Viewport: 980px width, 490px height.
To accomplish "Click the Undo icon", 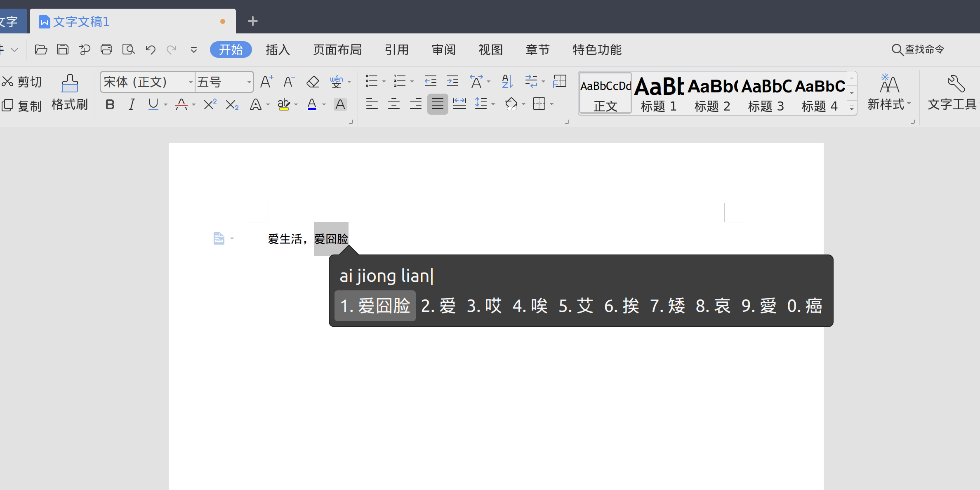I will [x=150, y=49].
